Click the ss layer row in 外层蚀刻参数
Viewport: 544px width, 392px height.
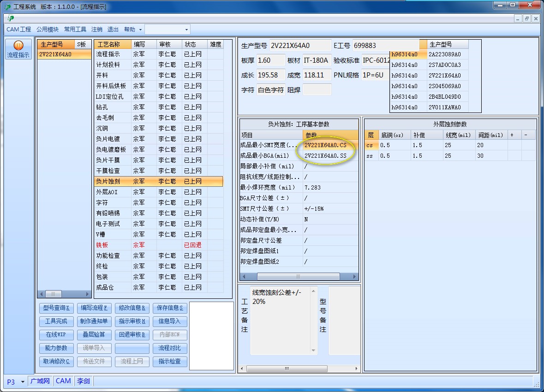point(450,156)
